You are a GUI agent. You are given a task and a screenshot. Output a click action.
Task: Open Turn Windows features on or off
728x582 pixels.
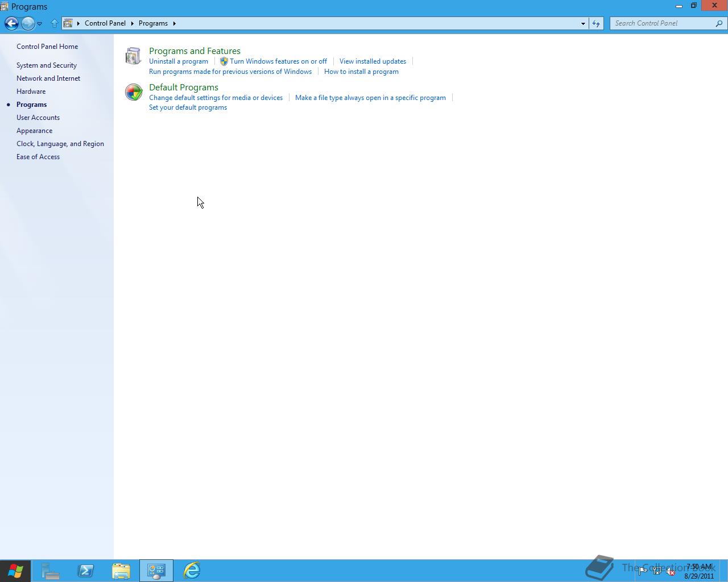(x=278, y=61)
